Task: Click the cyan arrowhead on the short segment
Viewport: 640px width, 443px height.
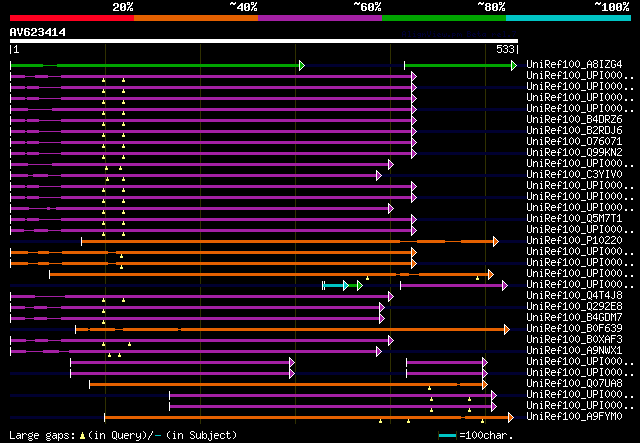Action: pos(346,285)
